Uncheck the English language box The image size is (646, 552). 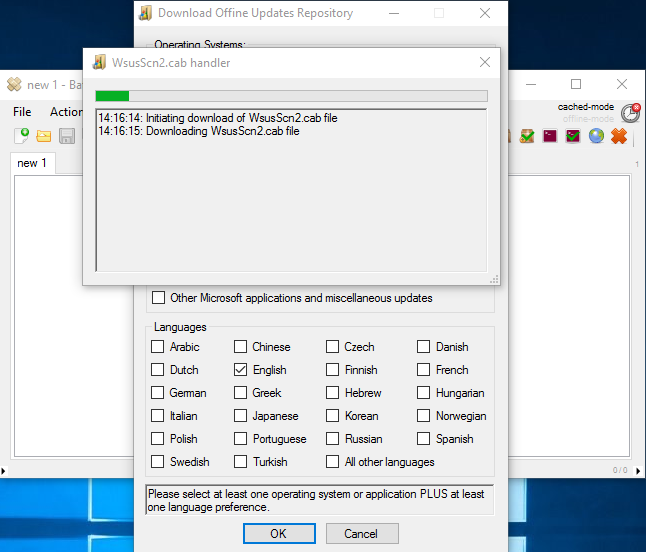[x=240, y=370]
